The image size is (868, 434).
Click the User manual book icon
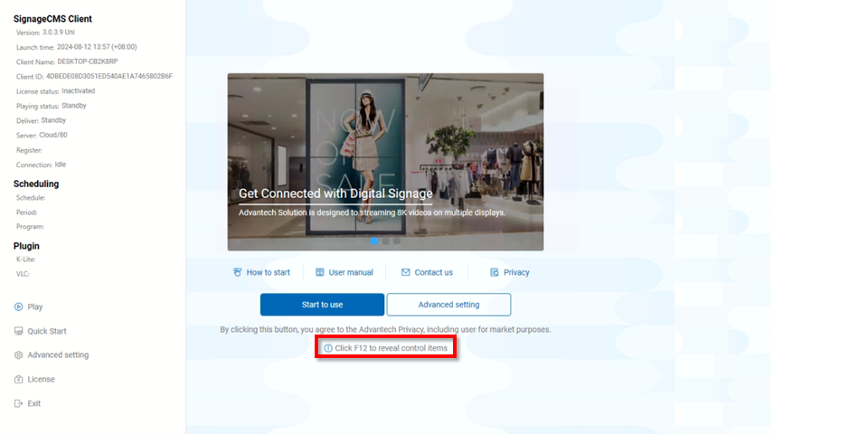[320, 272]
